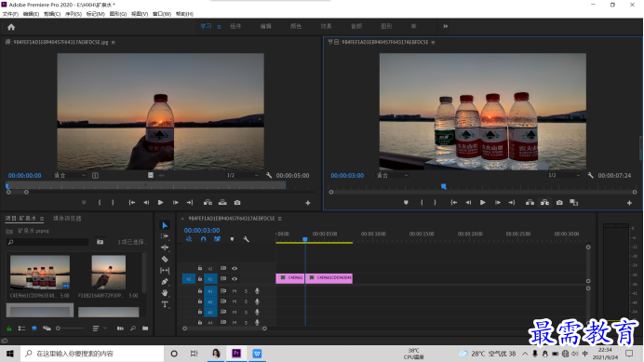
Task: Click Lift button in Program monitor
Action: click(x=530, y=203)
